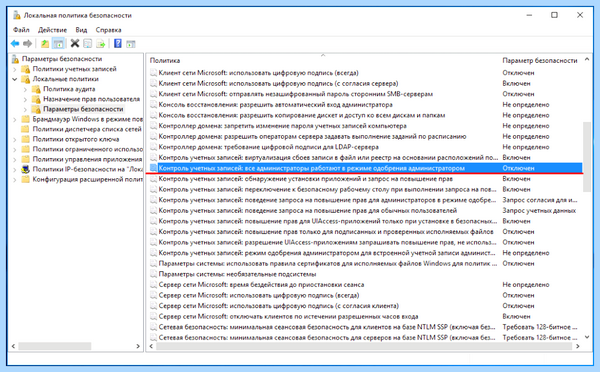
Task: Open Properties from the toolbar icon
Action: (88, 44)
